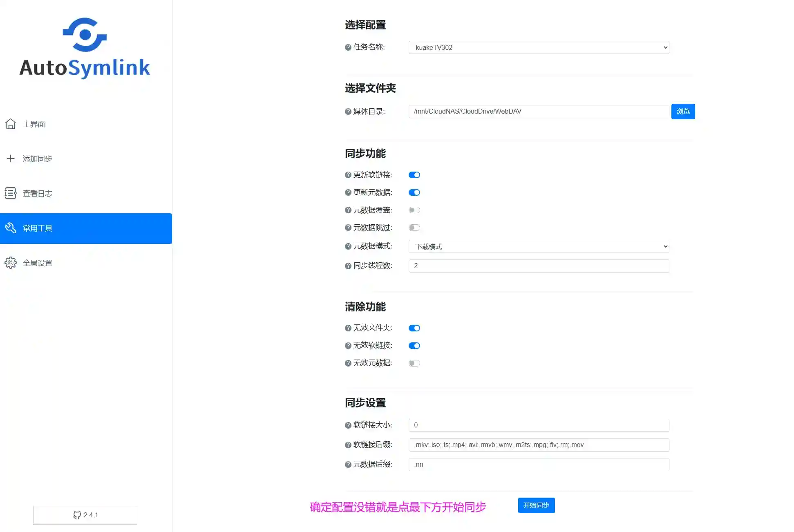Switch to the 添加同步 menu entry
The image size is (794, 532).
pyautogui.click(x=37, y=159)
